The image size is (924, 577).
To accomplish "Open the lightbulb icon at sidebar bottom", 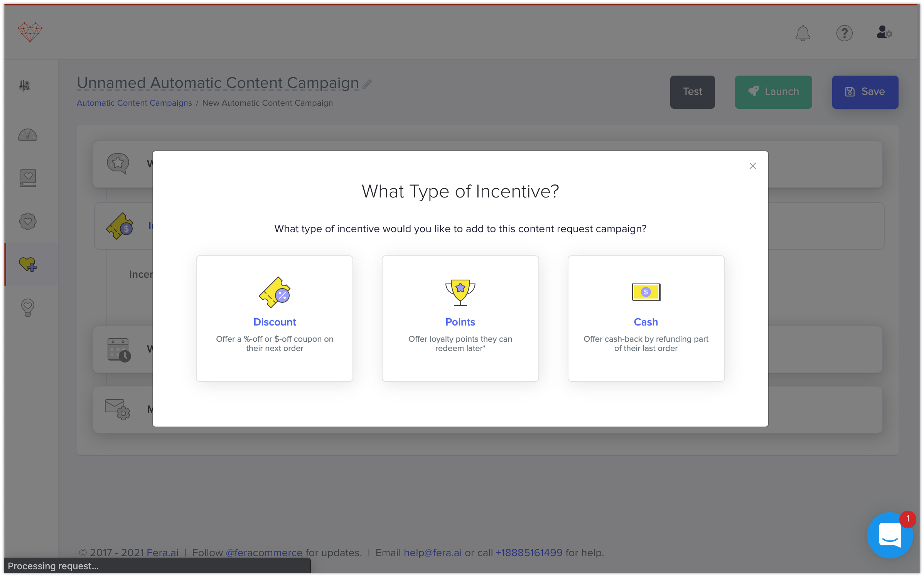I will (x=27, y=307).
